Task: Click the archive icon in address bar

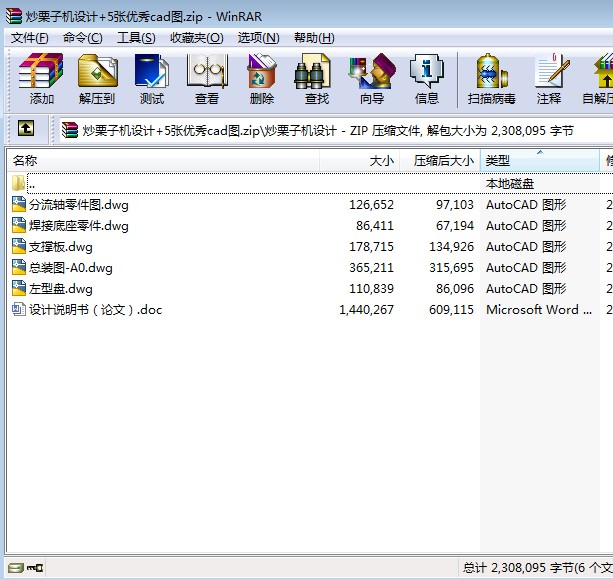Action: coord(70,130)
